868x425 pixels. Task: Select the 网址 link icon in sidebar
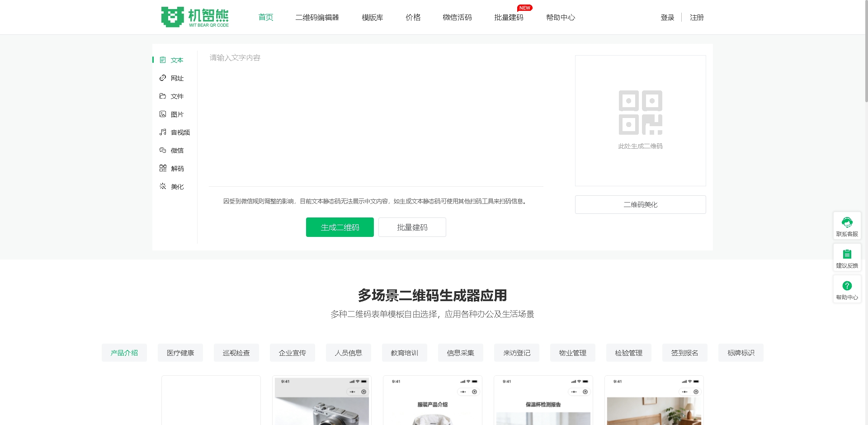pos(163,78)
